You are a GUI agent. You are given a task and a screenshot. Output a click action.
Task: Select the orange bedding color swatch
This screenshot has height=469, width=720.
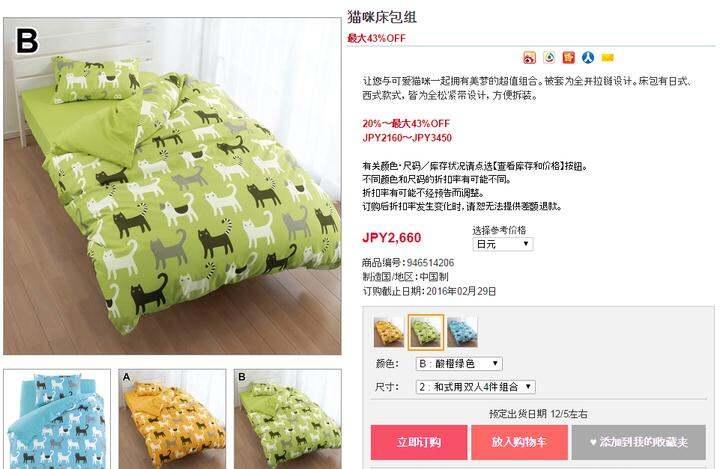(x=388, y=332)
